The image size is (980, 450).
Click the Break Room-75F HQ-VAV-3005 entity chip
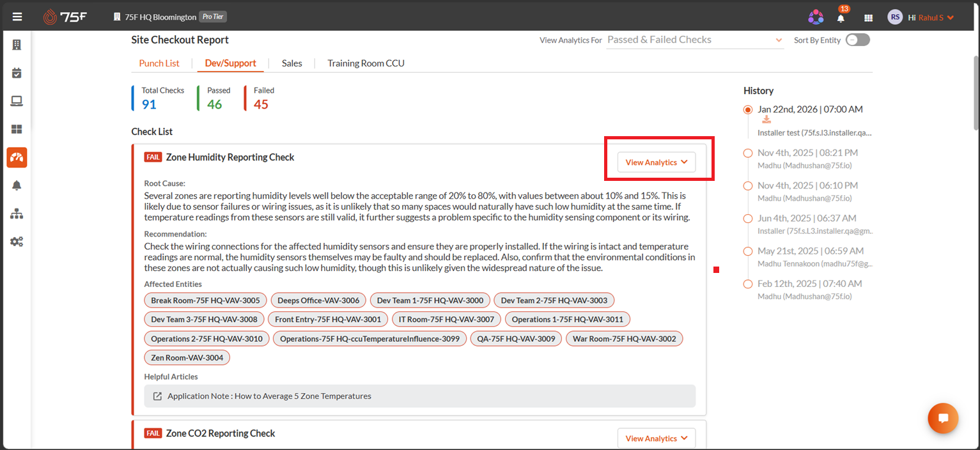tap(205, 300)
